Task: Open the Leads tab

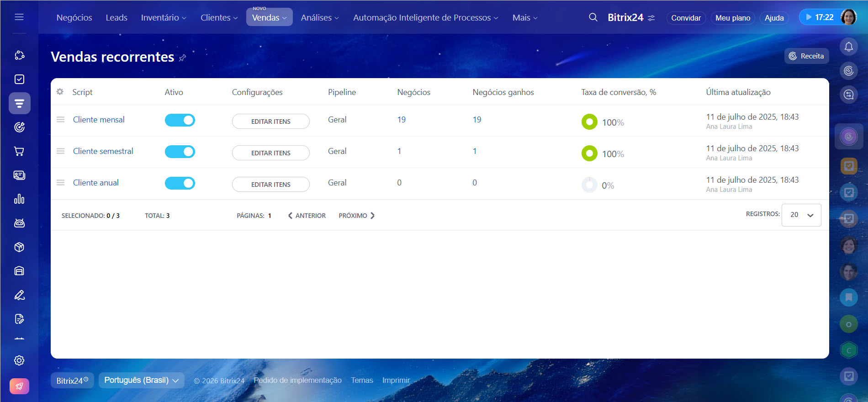Action: click(116, 18)
